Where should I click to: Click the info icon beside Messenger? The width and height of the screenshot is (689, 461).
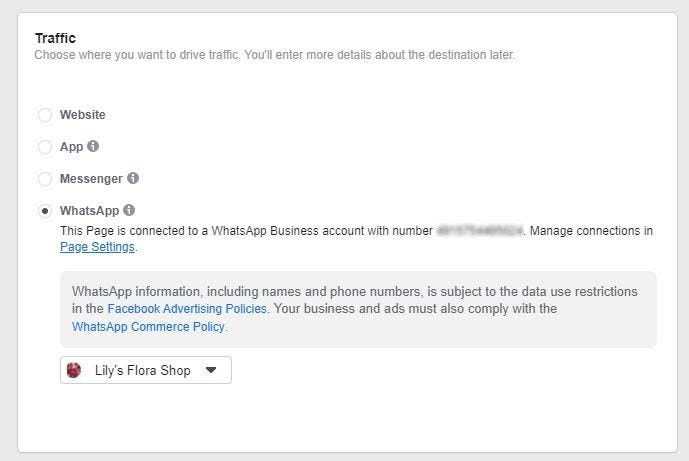point(133,178)
